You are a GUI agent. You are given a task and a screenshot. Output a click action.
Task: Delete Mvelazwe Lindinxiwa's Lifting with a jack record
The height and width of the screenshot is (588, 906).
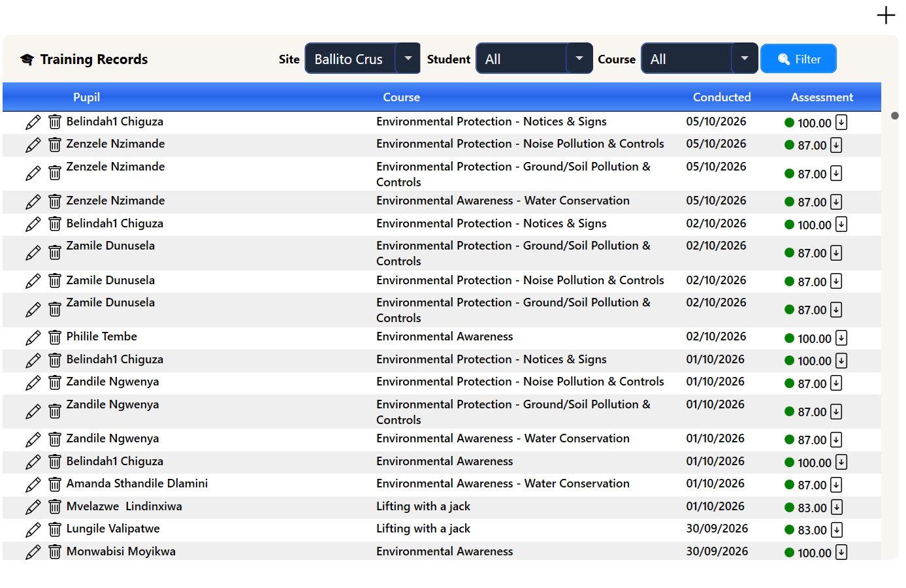[55, 507]
